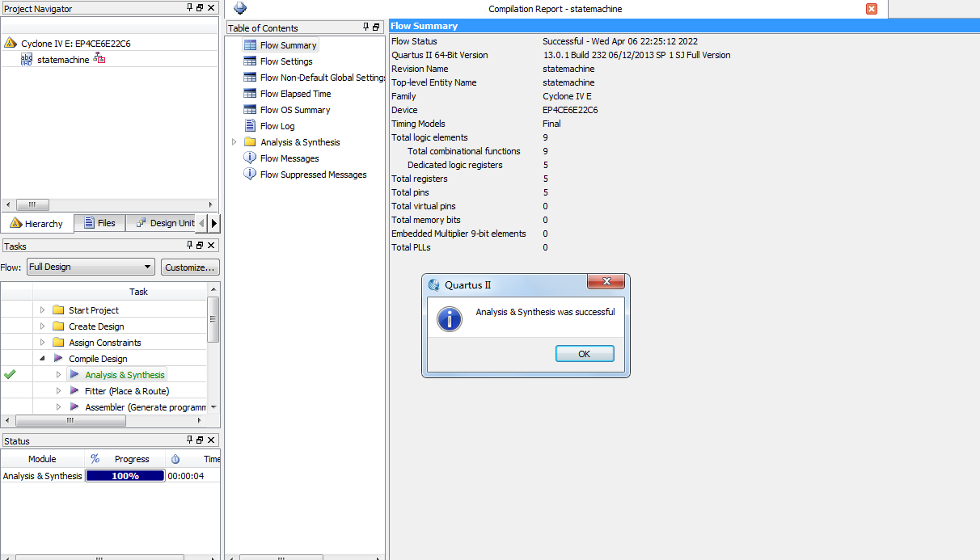Pin the Project Navigator panel
This screenshot has width=980, height=560.
(x=190, y=8)
